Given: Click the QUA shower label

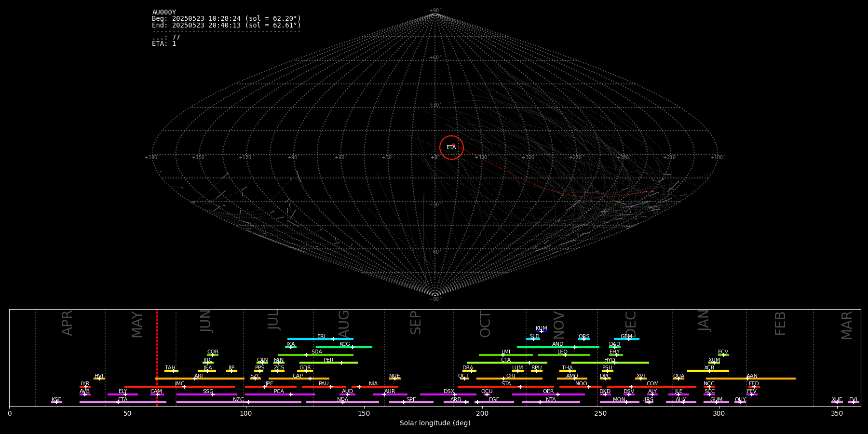Looking at the screenshot, I should [678, 376].
